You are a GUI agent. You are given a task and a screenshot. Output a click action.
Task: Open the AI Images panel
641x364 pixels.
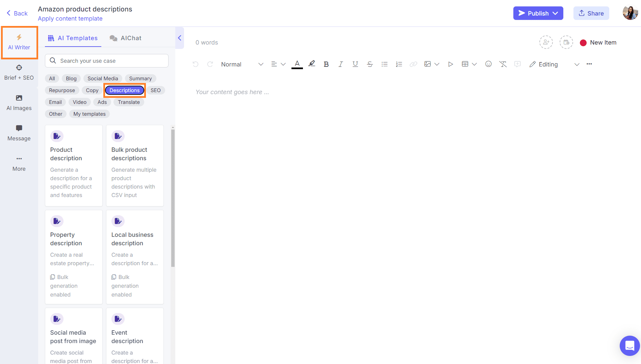(x=19, y=103)
